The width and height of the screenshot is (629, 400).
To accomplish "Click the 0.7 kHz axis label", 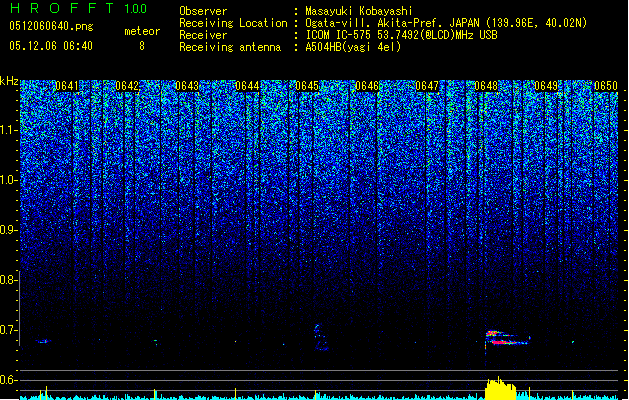I will 8,330.
